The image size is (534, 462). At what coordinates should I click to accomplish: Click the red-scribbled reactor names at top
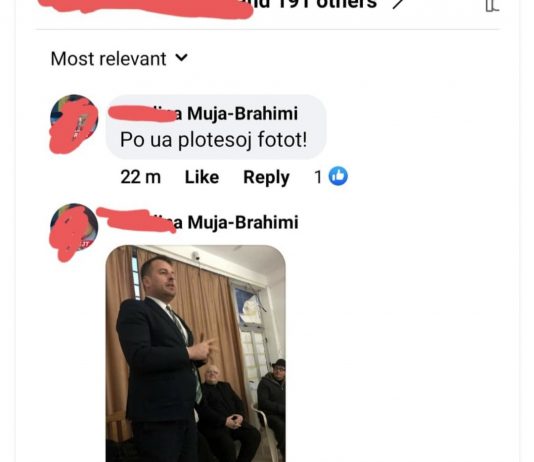(146, 7)
